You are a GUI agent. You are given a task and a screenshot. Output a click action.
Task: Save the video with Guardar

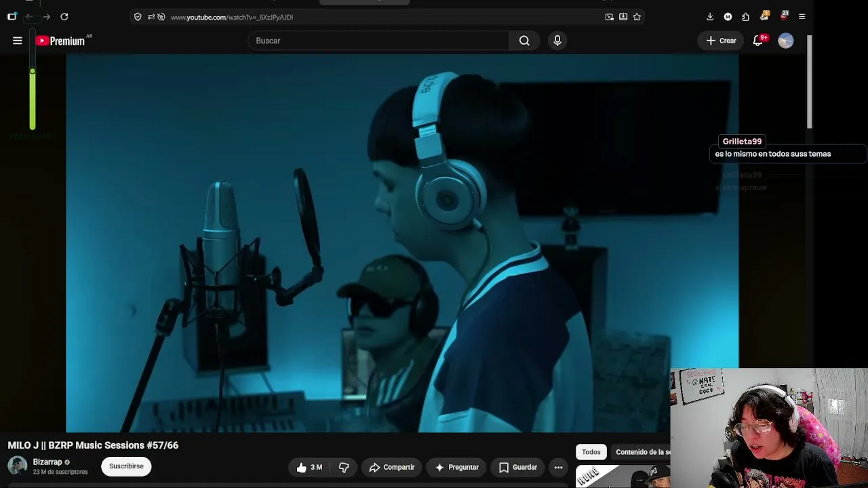tap(518, 467)
